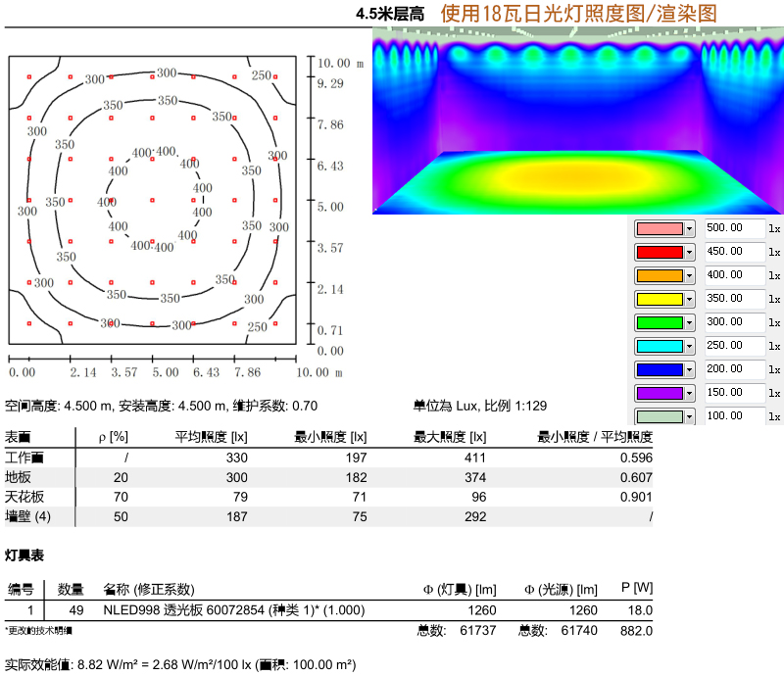Click the red 450 lx color swatch
The width and height of the screenshot is (784, 676).
(660, 253)
